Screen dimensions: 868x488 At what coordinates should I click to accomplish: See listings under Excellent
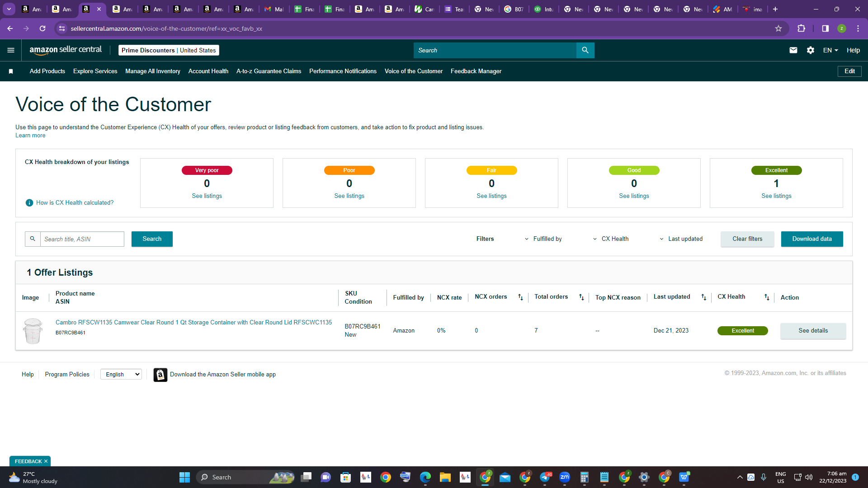click(776, 196)
